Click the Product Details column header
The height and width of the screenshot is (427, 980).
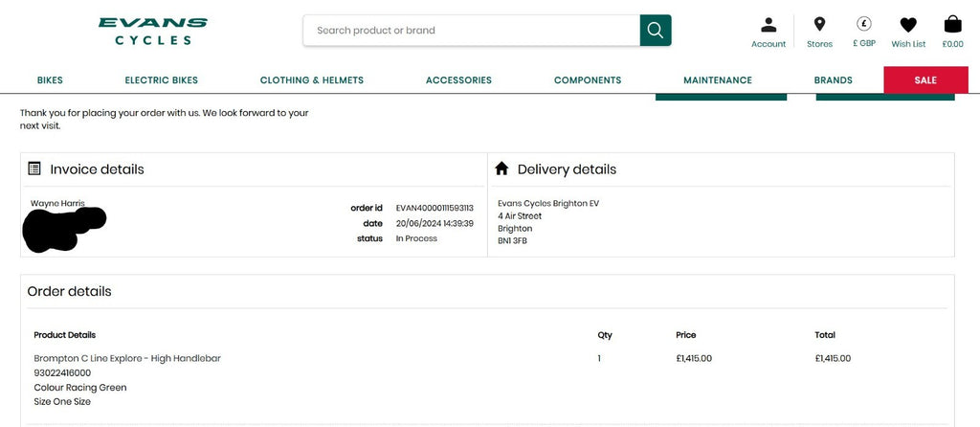[64, 335]
